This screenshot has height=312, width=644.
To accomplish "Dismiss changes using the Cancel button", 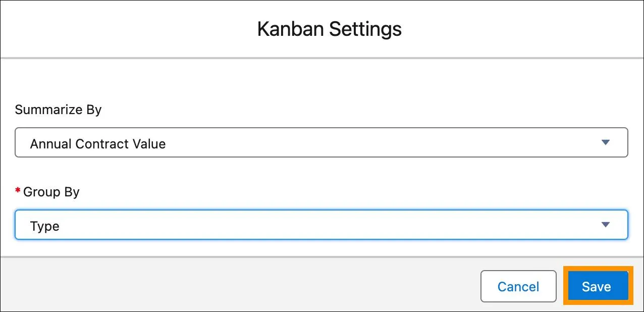I will click(x=518, y=286).
